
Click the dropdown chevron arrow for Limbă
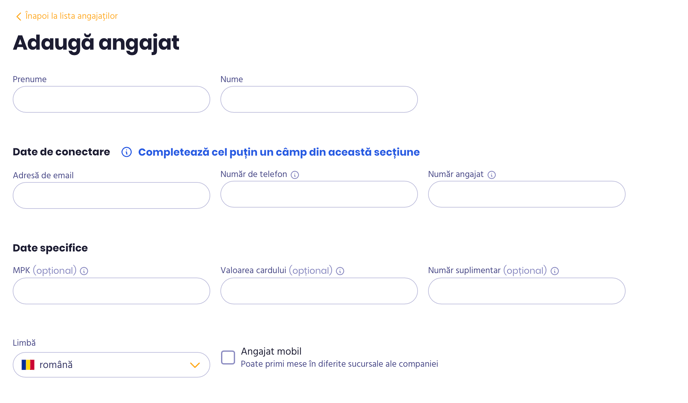(195, 365)
